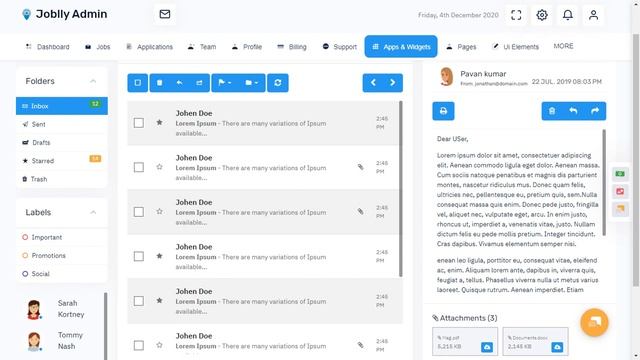Download Documents.docx with its cloud icon

pyautogui.click(x=557, y=347)
